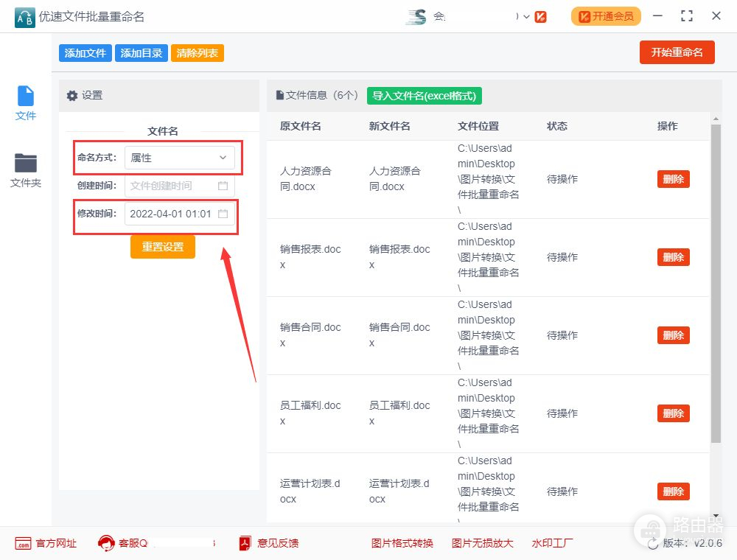Screen dimensions: 737x560
Task: Contact 客服QQ support icon
Action: pyautogui.click(x=107, y=544)
